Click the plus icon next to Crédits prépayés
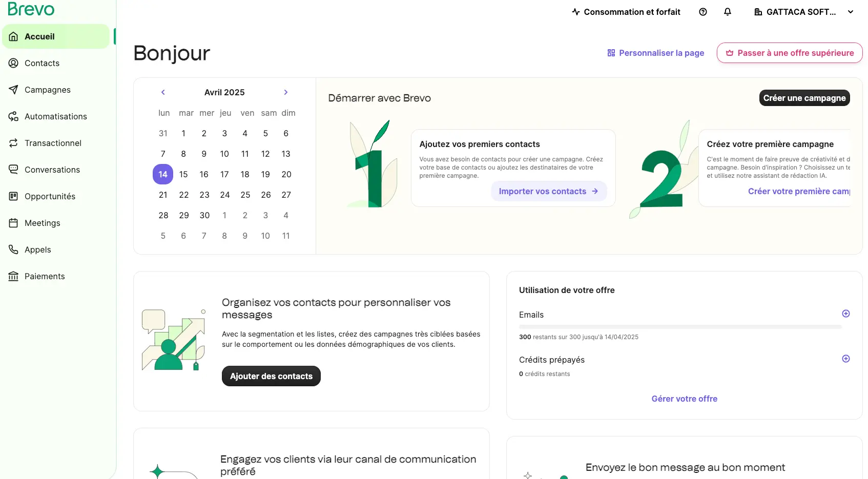Viewport: 868px width, 479px height. [x=846, y=359]
